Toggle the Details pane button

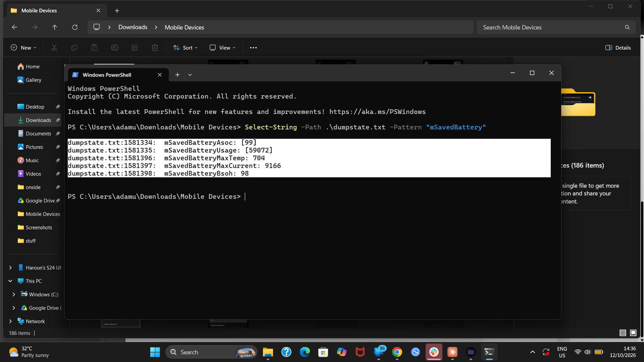[x=618, y=48]
